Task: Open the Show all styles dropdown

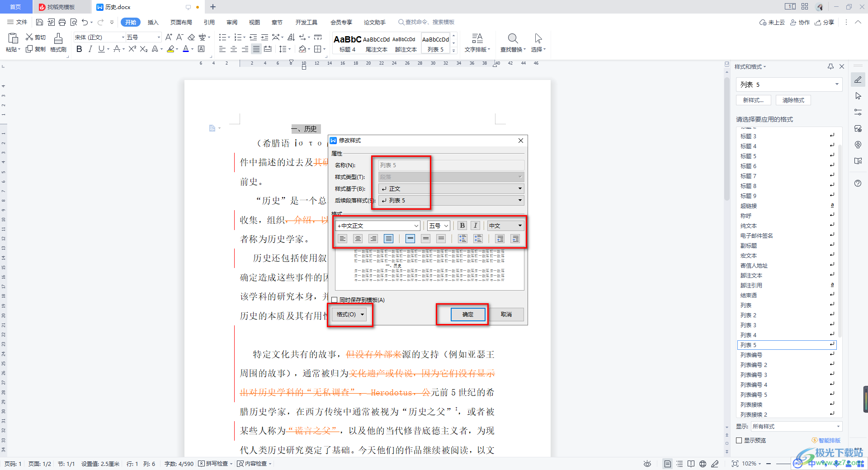Action: (x=796, y=426)
